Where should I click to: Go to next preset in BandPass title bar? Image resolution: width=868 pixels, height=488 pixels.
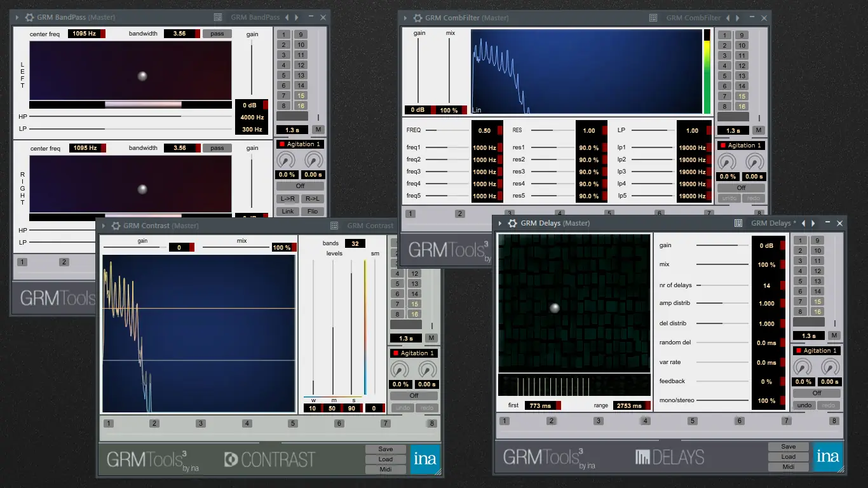[295, 17]
